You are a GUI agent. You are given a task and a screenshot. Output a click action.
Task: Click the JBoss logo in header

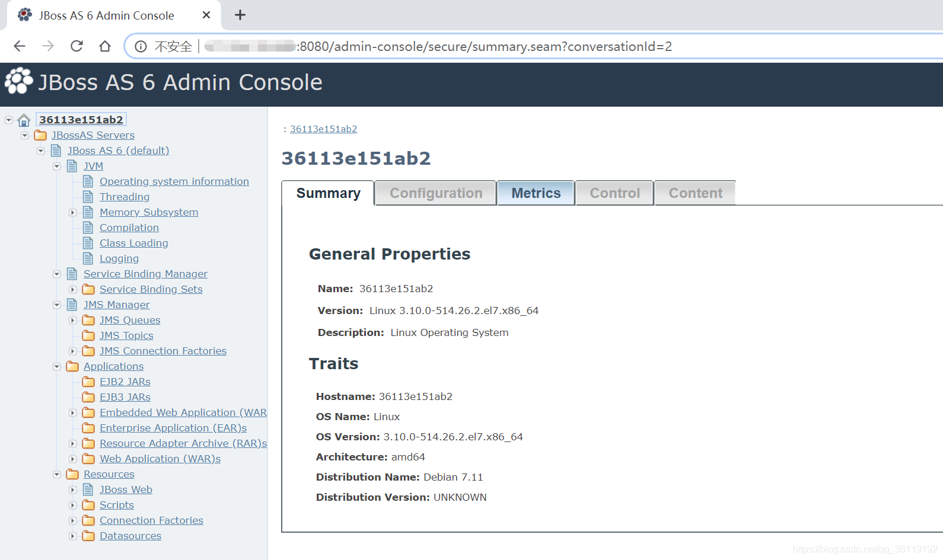[19, 81]
